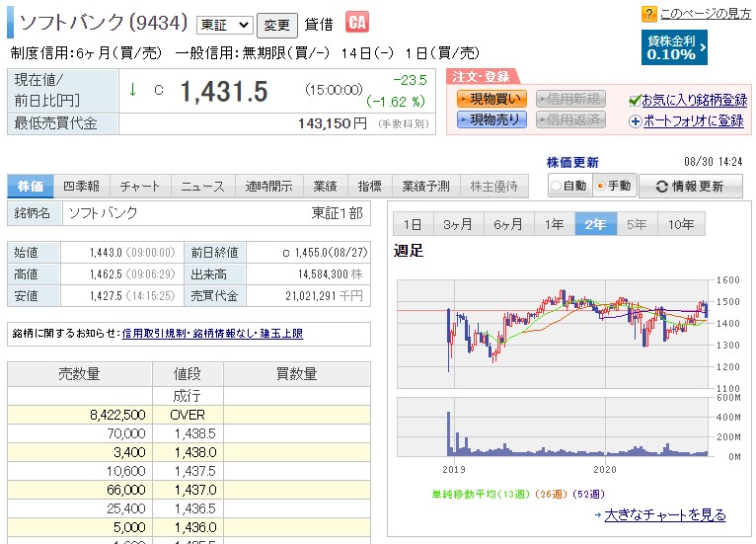
Task: Click the 売買代金 value 21,021,291 千円
Action: (324, 295)
